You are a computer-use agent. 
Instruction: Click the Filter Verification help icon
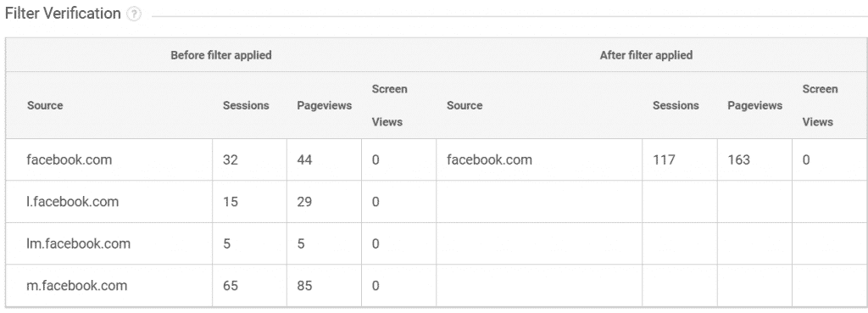pos(133,15)
